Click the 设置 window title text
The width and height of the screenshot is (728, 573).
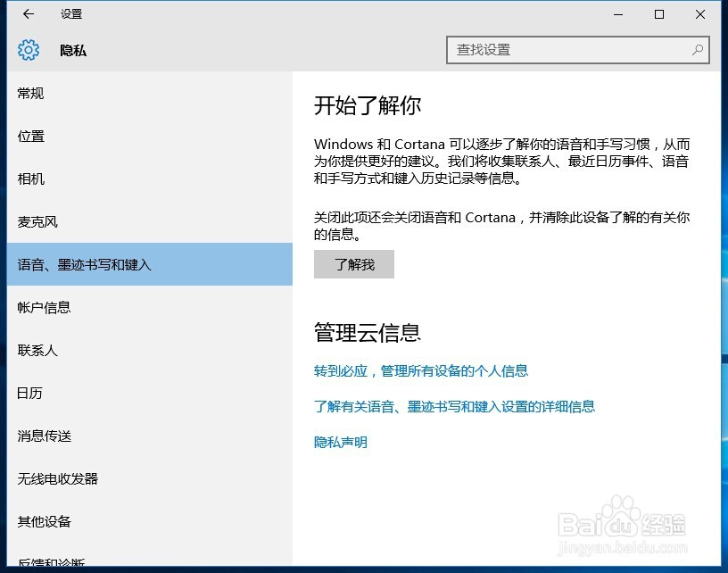point(71,14)
